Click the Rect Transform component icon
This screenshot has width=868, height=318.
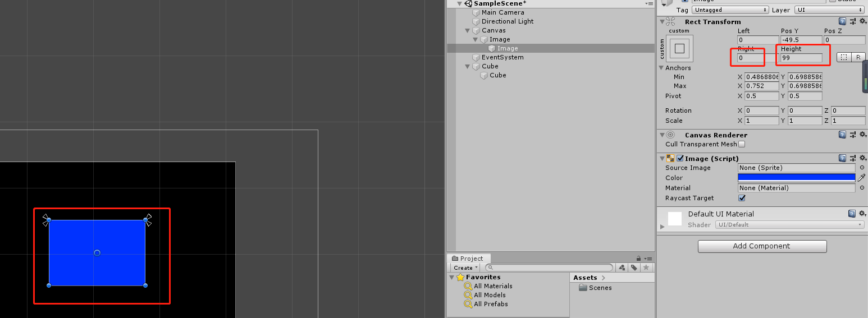[x=670, y=22]
